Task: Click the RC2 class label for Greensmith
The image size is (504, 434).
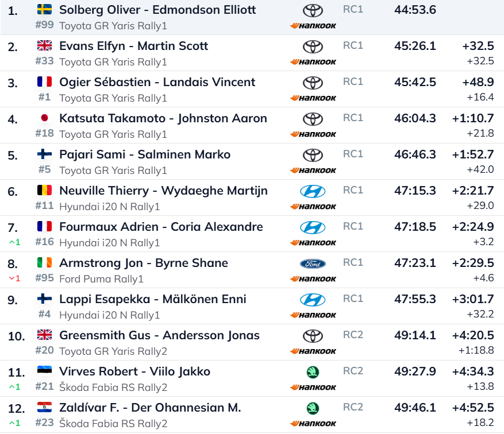Action: tap(353, 335)
